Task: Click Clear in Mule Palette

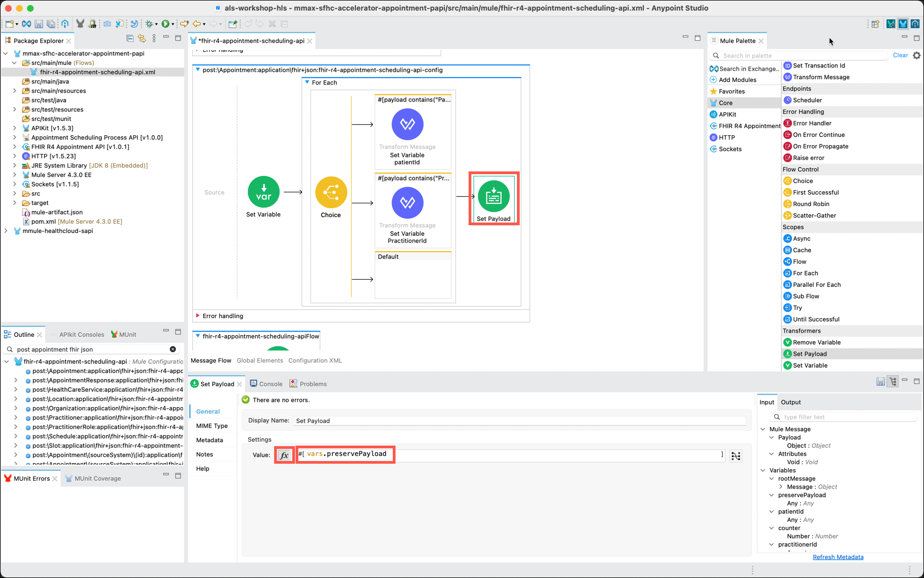Action: 900,55
